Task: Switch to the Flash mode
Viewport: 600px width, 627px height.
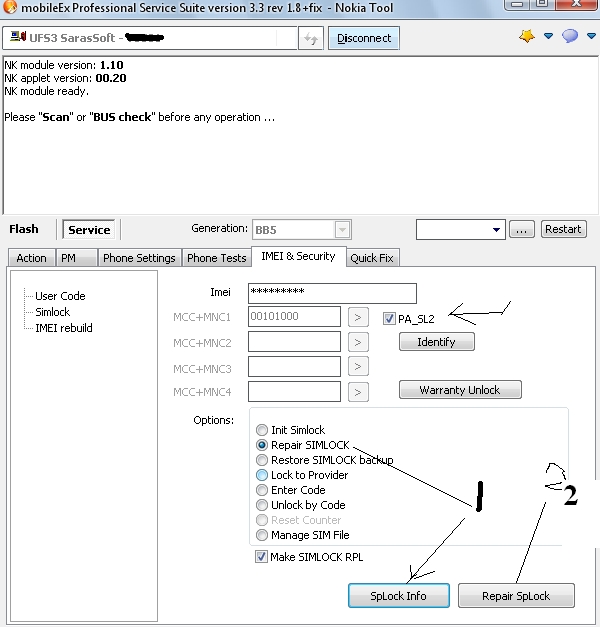Action: [24, 229]
